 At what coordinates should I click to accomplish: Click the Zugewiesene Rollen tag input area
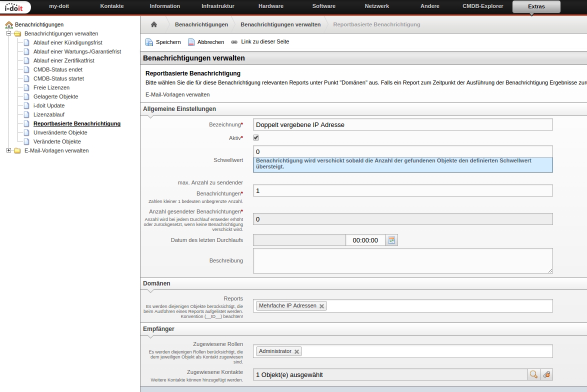(x=403, y=351)
